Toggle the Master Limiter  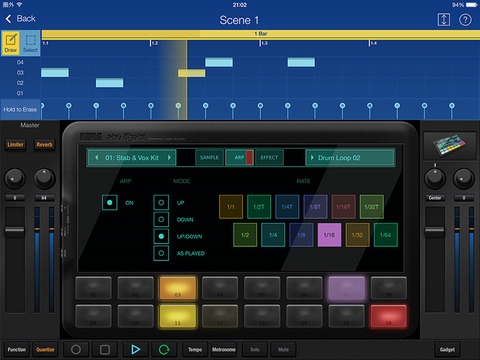click(x=15, y=145)
